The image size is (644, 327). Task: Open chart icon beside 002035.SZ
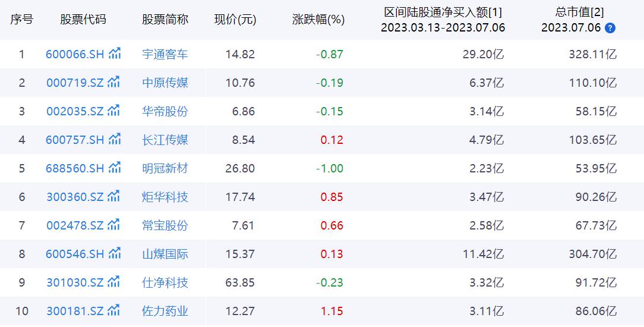tap(113, 111)
